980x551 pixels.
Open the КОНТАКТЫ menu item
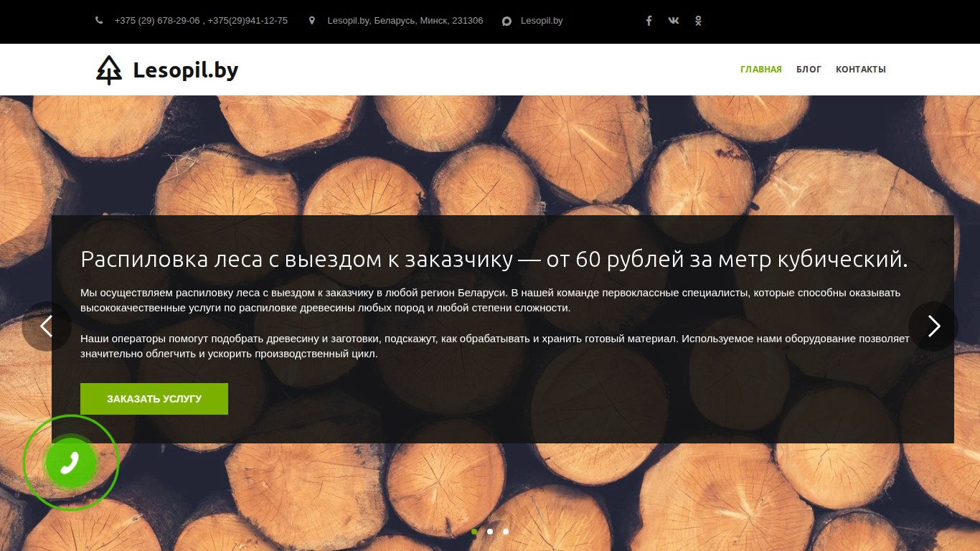(x=861, y=70)
